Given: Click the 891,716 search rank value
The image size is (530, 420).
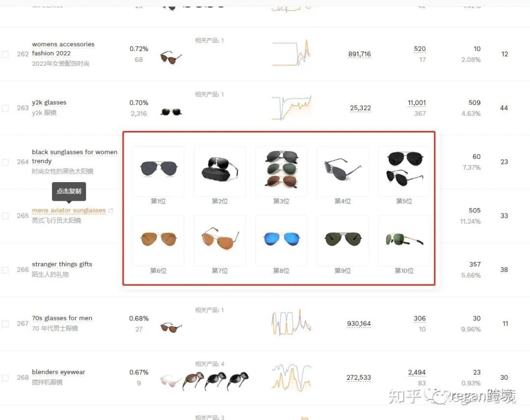Looking at the screenshot, I should (359, 54).
